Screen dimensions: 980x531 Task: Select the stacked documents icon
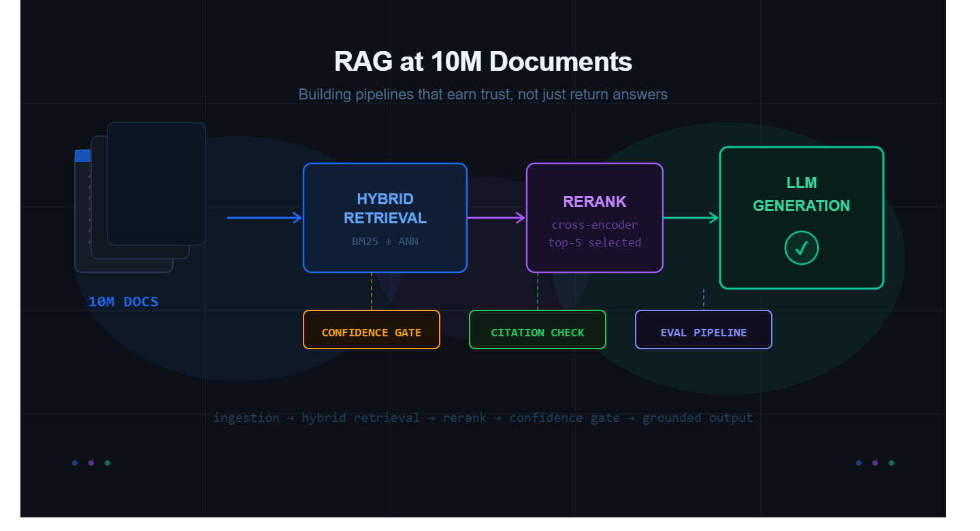click(x=140, y=197)
